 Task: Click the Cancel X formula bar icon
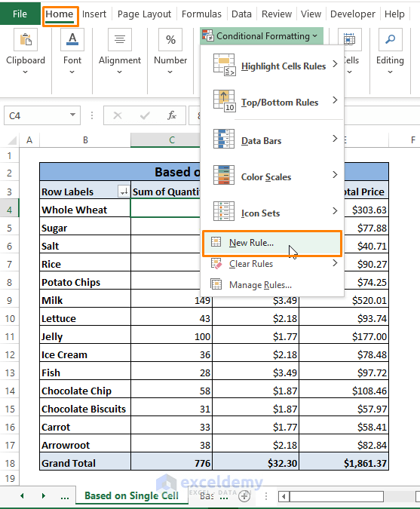pyautogui.click(x=118, y=115)
